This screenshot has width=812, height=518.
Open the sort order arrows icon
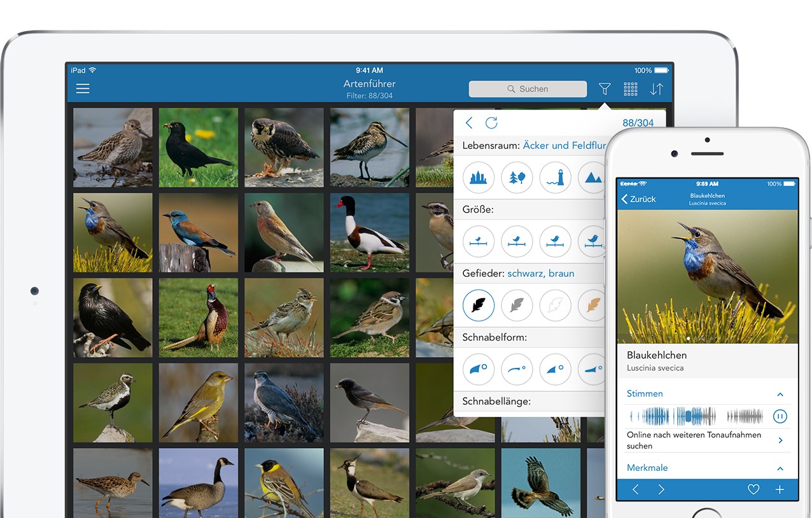[x=656, y=89]
